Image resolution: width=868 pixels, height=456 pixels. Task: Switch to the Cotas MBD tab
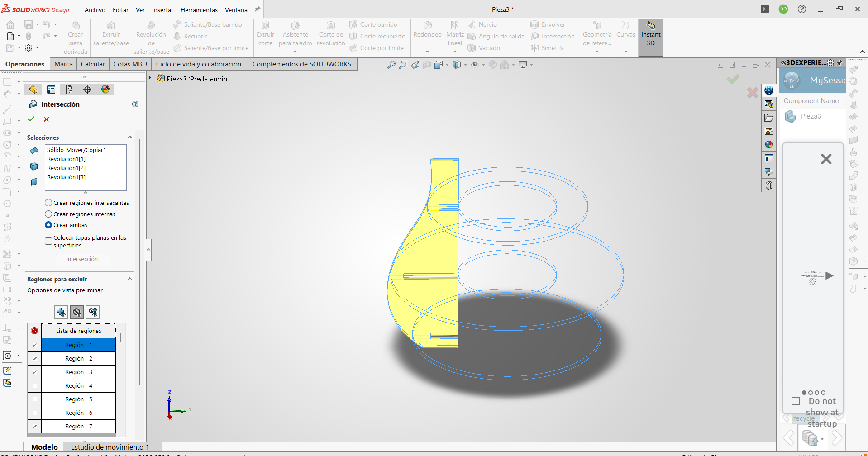tap(130, 64)
